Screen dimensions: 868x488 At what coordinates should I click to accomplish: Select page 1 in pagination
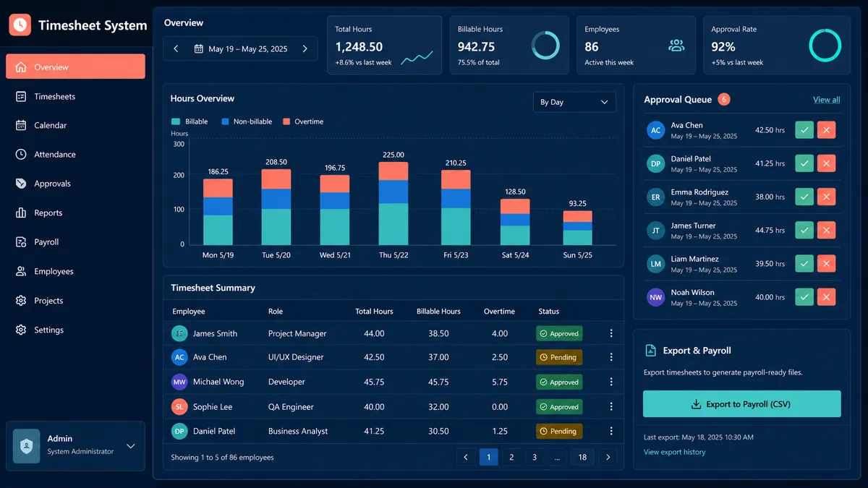(488, 457)
